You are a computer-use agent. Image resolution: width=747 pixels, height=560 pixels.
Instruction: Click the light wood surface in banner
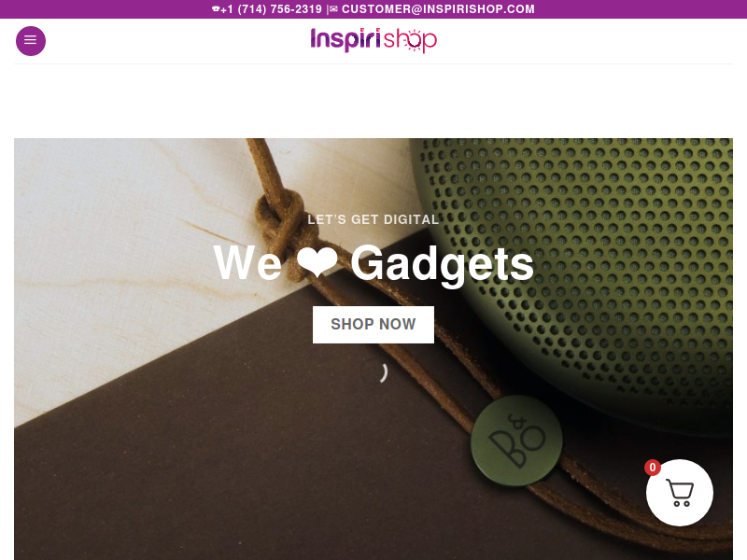(120, 238)
